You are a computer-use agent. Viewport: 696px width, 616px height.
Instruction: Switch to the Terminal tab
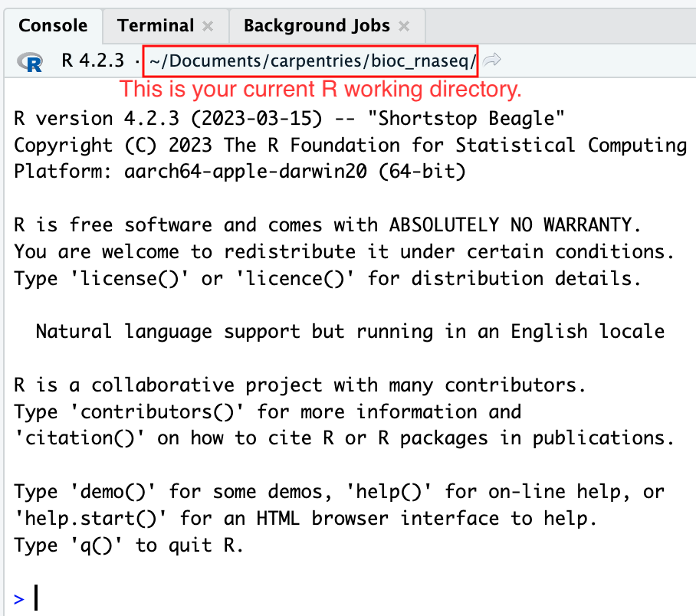point(156,25)
